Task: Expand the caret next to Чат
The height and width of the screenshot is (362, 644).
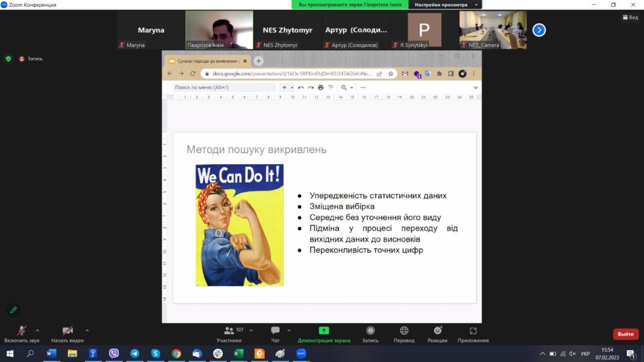Action: (289, 331)
